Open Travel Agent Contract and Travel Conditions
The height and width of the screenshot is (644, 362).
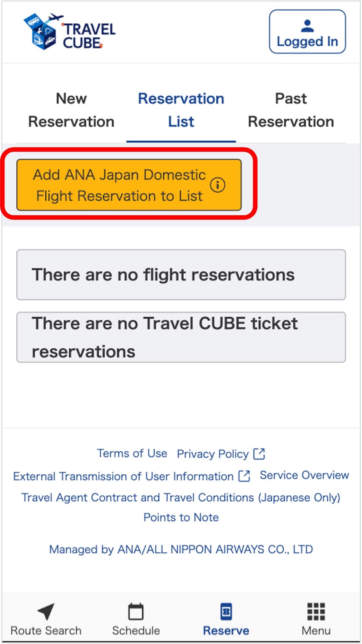tap(181, 497)
